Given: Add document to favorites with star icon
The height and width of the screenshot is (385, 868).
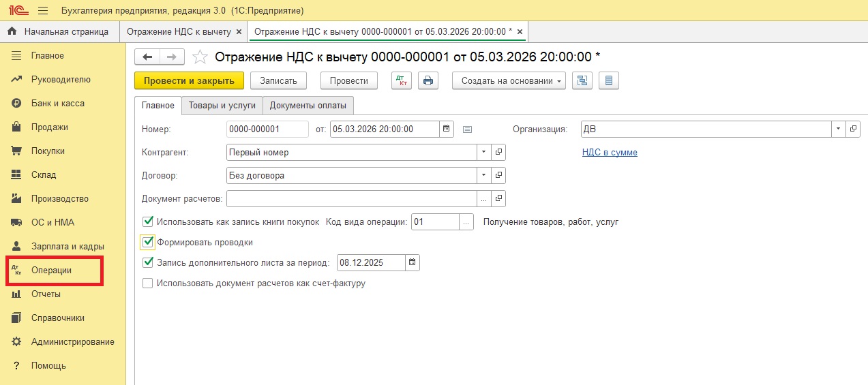Looking at the screenshot, I should click(x=200, y=57).
